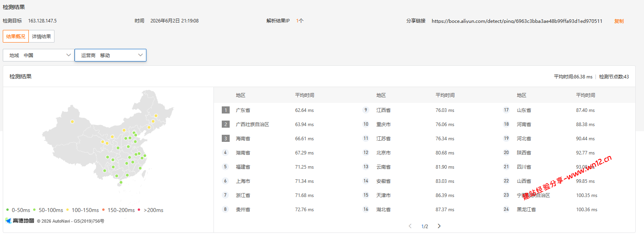The height and width of the screenshot is (238, 644).
Task: Click the AutoNavi copyright notice
Action: (71, 221)
